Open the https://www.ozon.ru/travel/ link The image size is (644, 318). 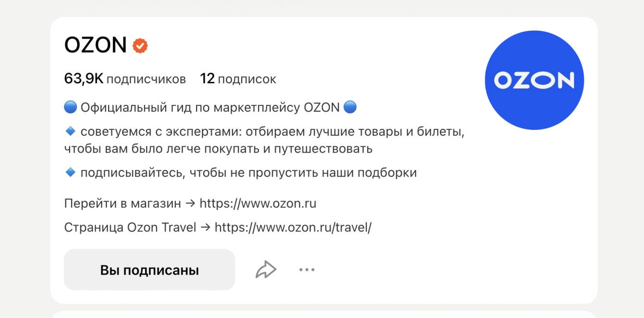tap(293, 228)
